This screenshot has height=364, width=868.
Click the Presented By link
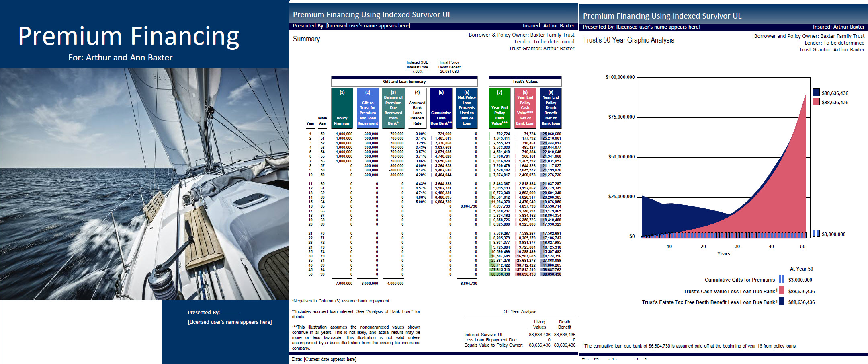click(x=203, y=312)
